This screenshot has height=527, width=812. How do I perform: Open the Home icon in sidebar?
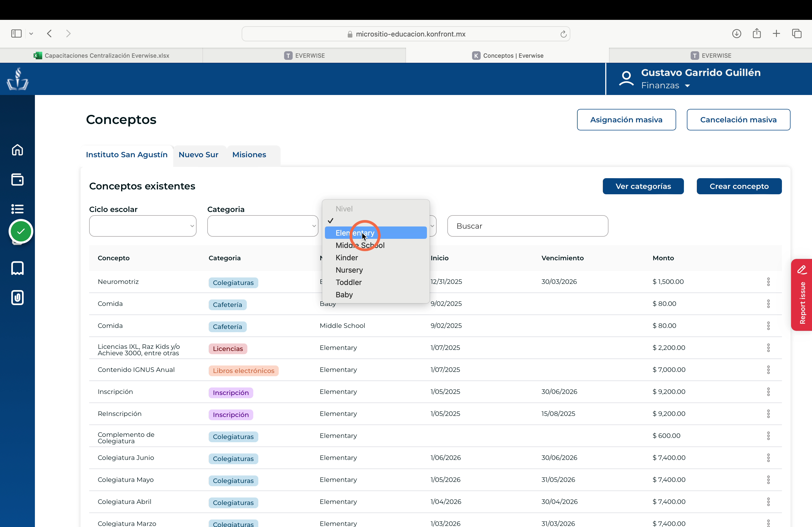[17, 150]
